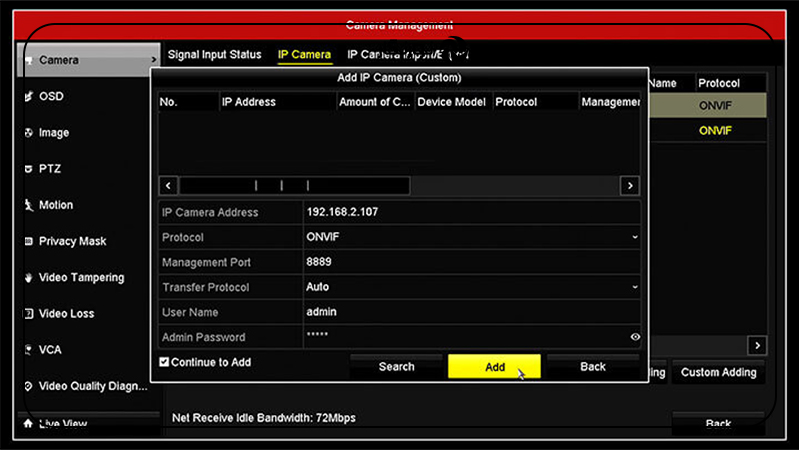This screenshot has width=800, height=450.
Task: Switch to the Signal Input Status tab
Action: point(214,55)
